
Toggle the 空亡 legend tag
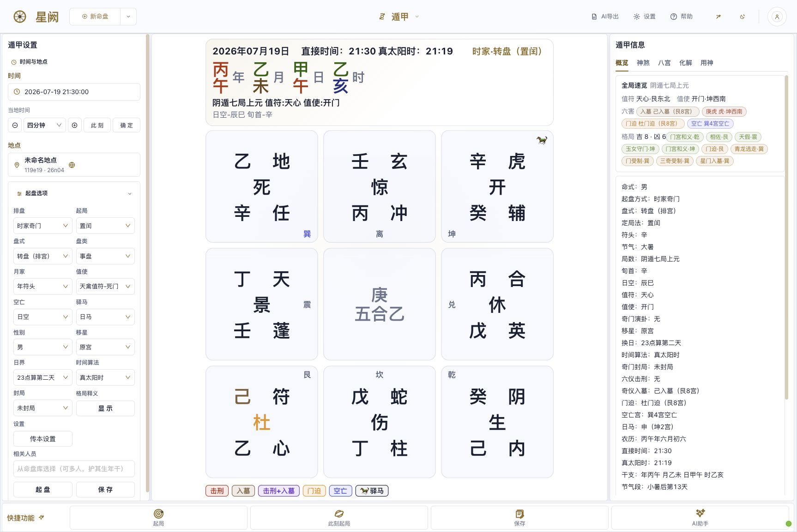pos(341,491)
